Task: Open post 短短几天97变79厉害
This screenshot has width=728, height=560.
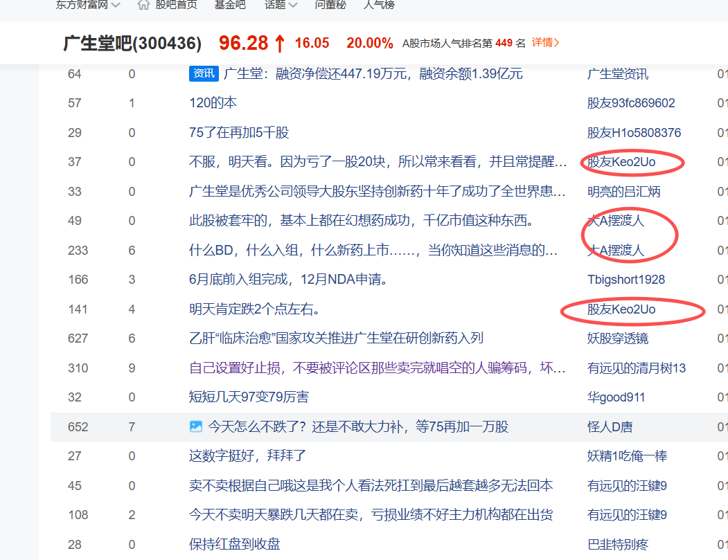Action: (249, 397)
